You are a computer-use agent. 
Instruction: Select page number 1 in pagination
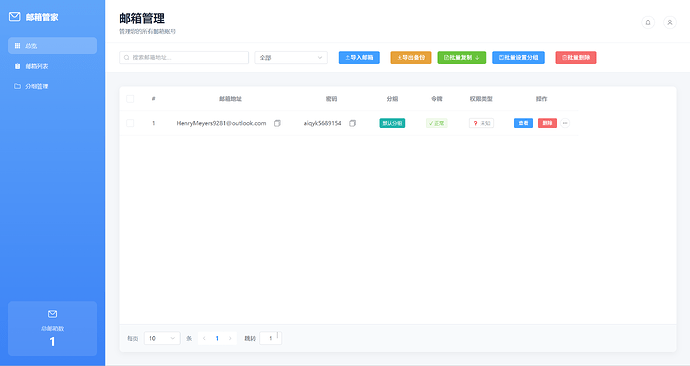click(x=217, y=338)
